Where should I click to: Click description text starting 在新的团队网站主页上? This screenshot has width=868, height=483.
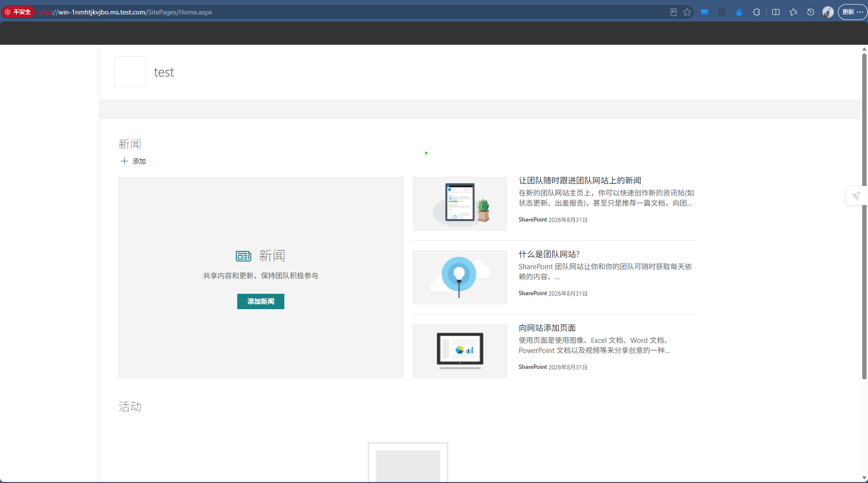click(x=606, y=198)
